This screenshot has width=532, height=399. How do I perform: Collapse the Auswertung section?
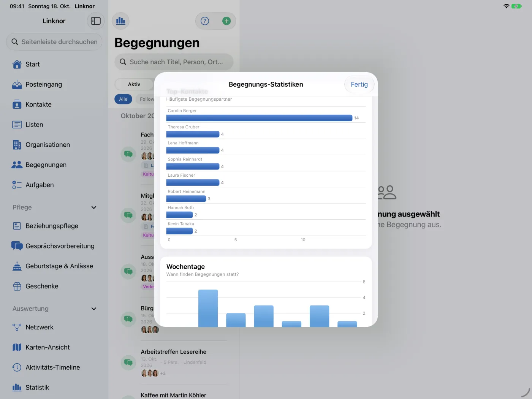(x=94, y=309)
